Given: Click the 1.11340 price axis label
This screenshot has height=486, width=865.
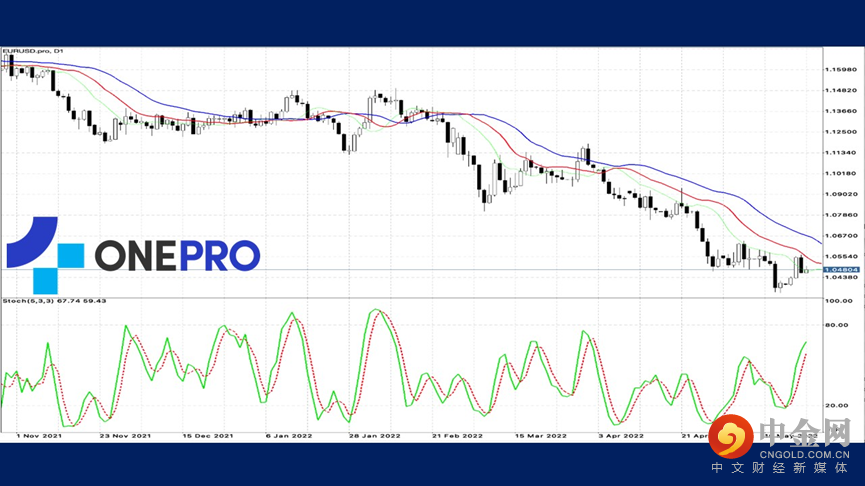Looking at the screenshot, I should click(x=841, y=153).
